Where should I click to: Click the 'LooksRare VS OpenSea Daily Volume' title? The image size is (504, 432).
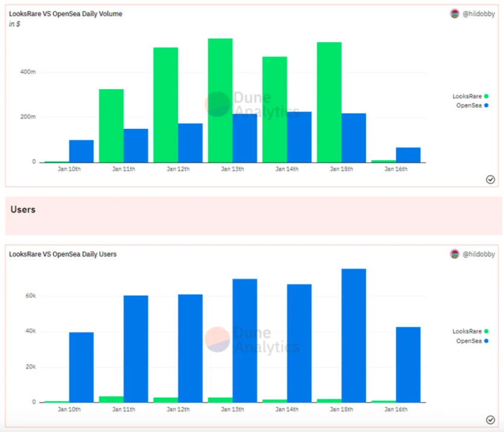pos(66,14)
